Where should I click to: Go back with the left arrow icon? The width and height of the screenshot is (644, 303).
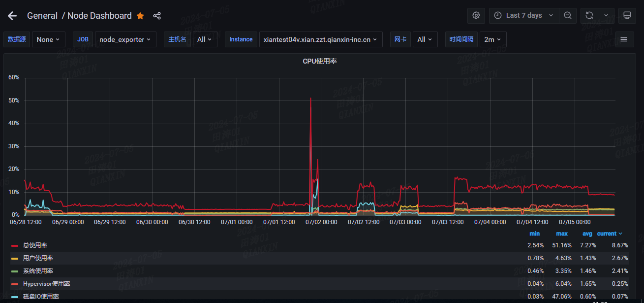[12, 16]
